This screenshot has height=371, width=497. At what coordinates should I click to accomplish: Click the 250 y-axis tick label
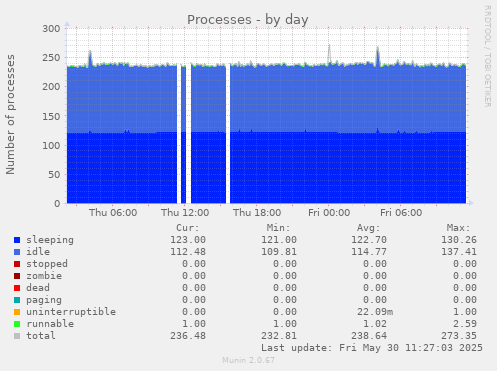(x=51, y=58)
